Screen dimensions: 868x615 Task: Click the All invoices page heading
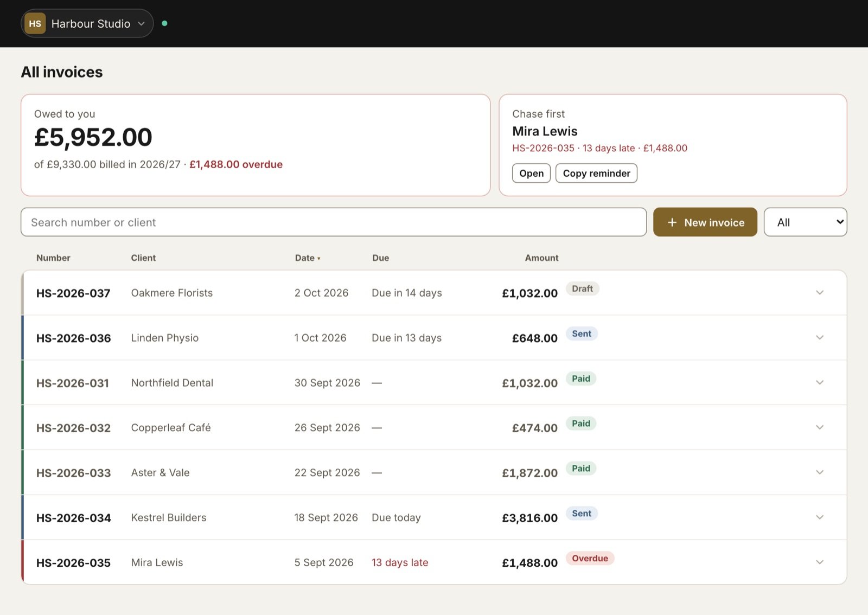click(62, 72)
